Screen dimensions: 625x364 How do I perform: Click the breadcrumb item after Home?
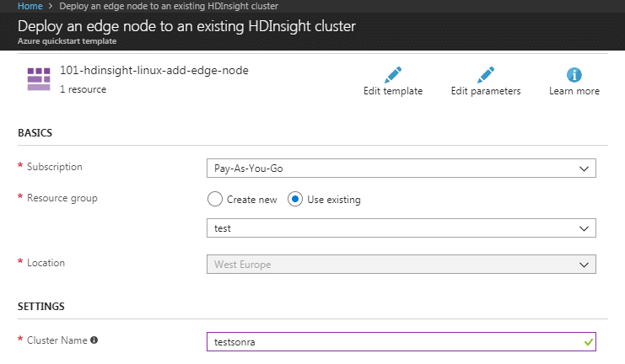click(x=169, y=6)
